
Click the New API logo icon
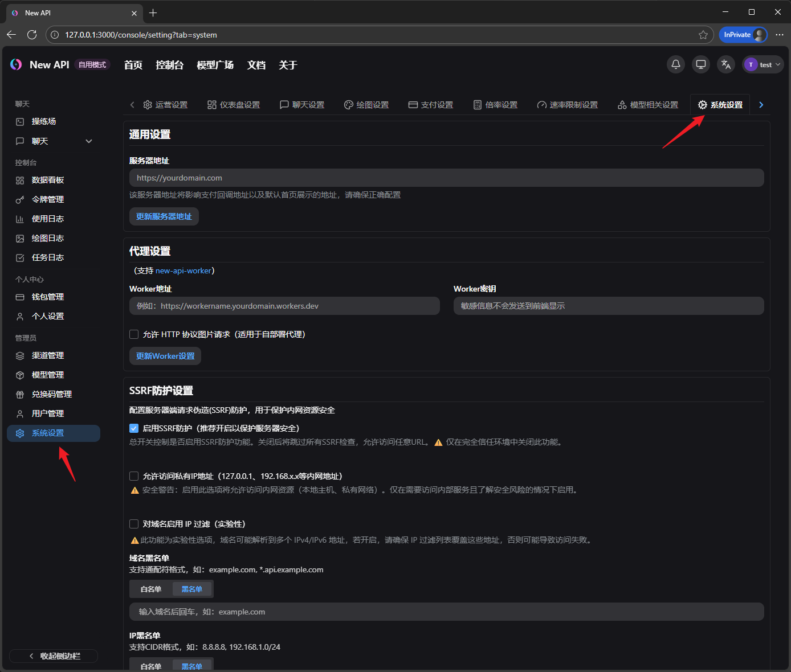pyautogui.click(x=16, y=65)
